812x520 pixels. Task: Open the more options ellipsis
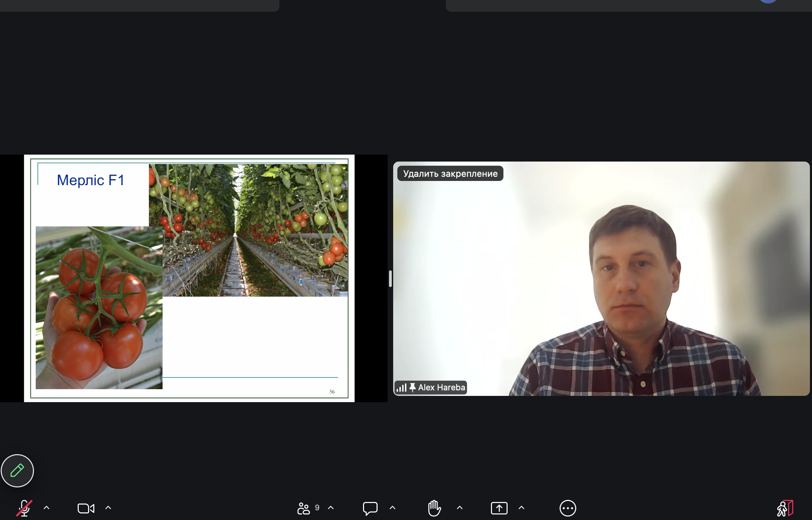click(568, 508)
